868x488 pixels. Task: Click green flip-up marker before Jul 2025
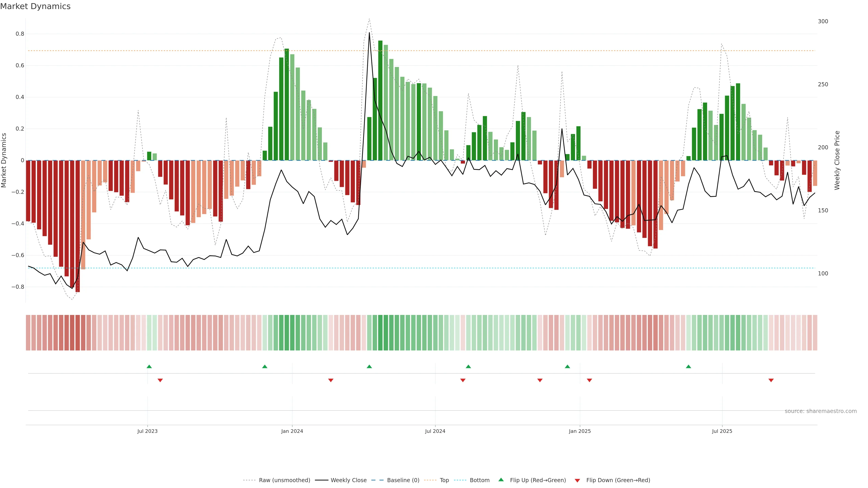click(x=688, y=366)
